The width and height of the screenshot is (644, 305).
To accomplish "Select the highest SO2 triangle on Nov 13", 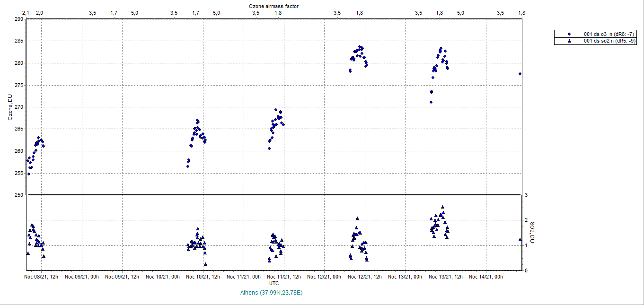I will point(442,207).
